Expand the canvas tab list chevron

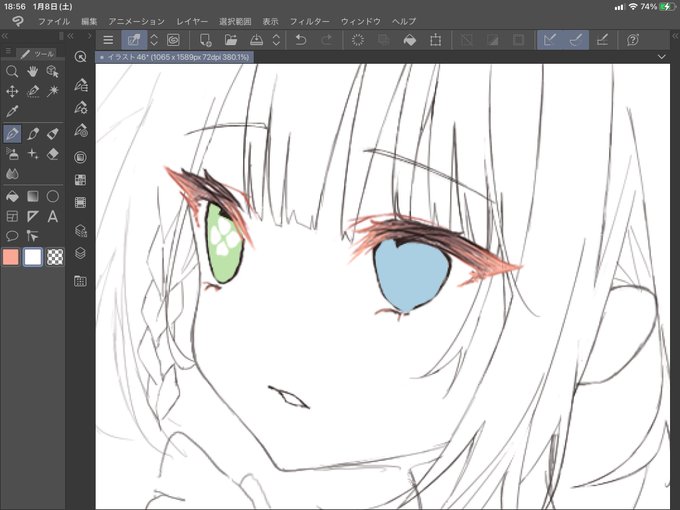pos(662,57)
